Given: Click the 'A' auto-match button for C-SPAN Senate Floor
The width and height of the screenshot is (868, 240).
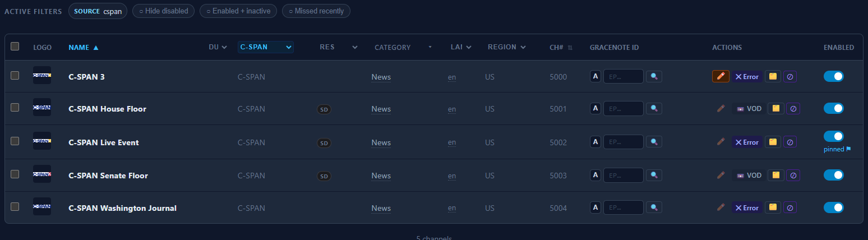Looking at the screenshot, I should pos(595,175).
